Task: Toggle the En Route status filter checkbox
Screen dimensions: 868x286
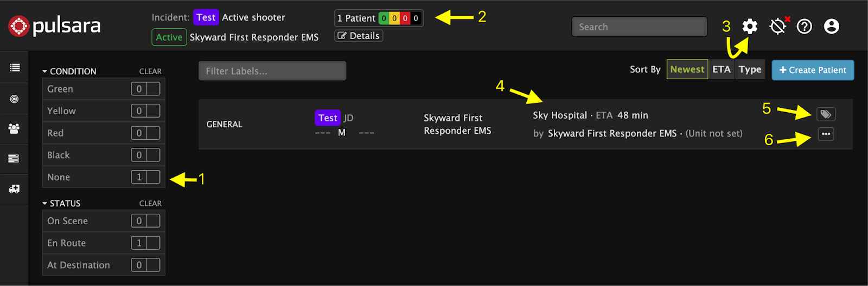Action: pyautogui.click(x=154, y=243)
